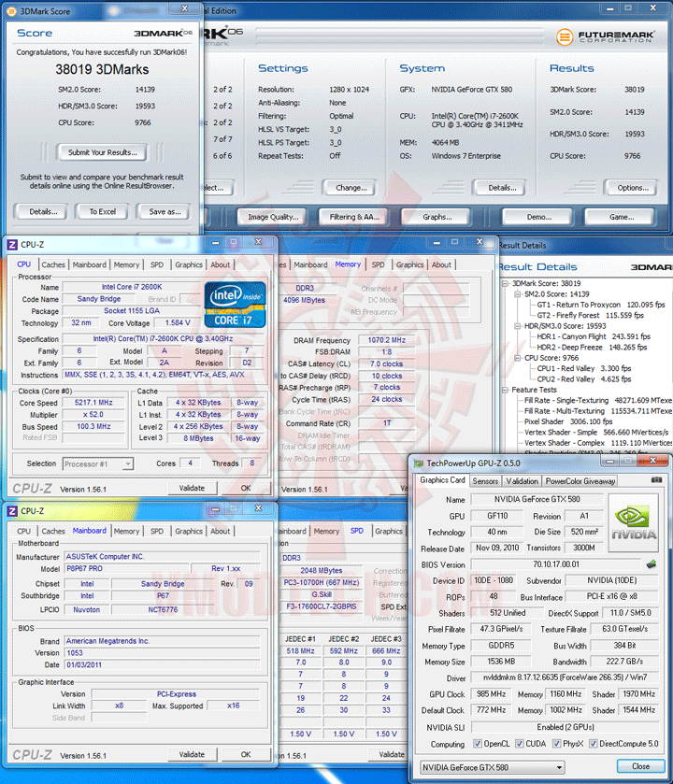This screenshot has height=784, width=673.
Task: Select GT2 - Firefly Forest tree row
Action: pos(591,316)
